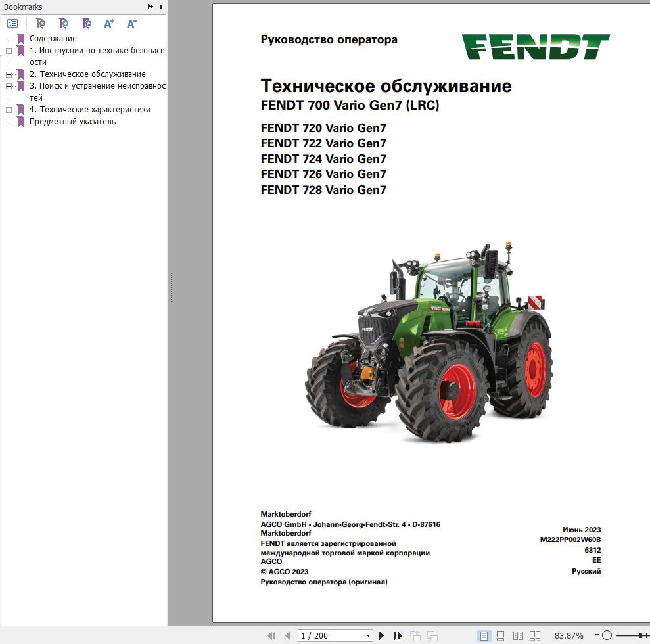Expand the '3. Поиск и устранение неисправностей' bookmark
Image resolution: width=650 pixels, height=644 pixels.
pyautogui.click(x=9, y=86)
